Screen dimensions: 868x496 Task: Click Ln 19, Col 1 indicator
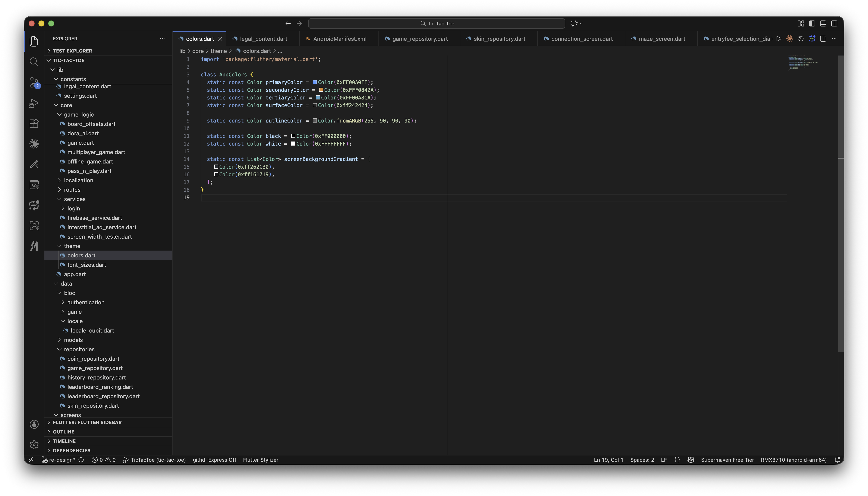608,460
